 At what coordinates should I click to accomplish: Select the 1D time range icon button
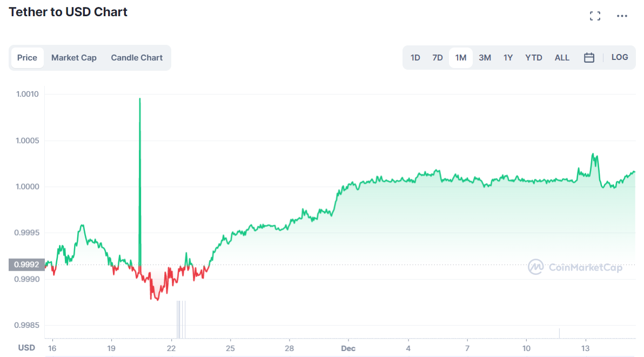pos(415,57)
